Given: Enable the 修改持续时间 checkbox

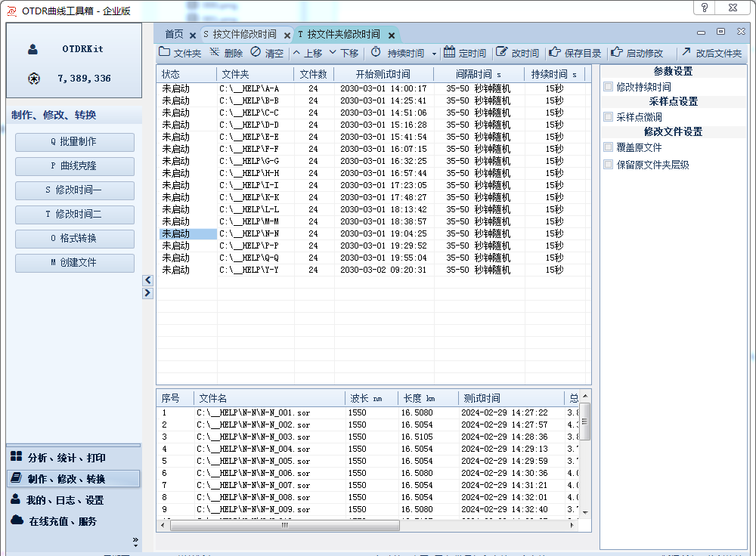Looking at the screenshot, I should click(x=609, y=87).
